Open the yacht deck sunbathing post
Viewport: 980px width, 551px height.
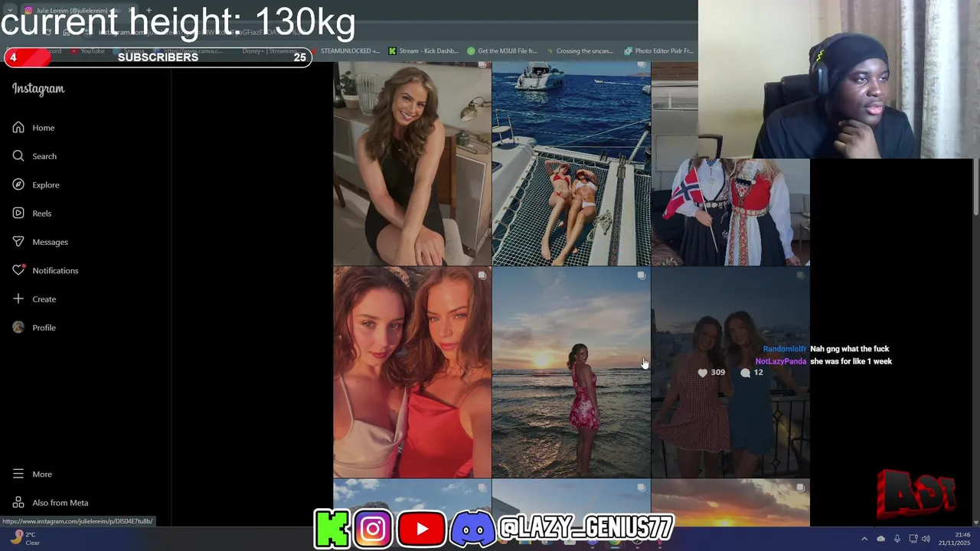(571, 164)
